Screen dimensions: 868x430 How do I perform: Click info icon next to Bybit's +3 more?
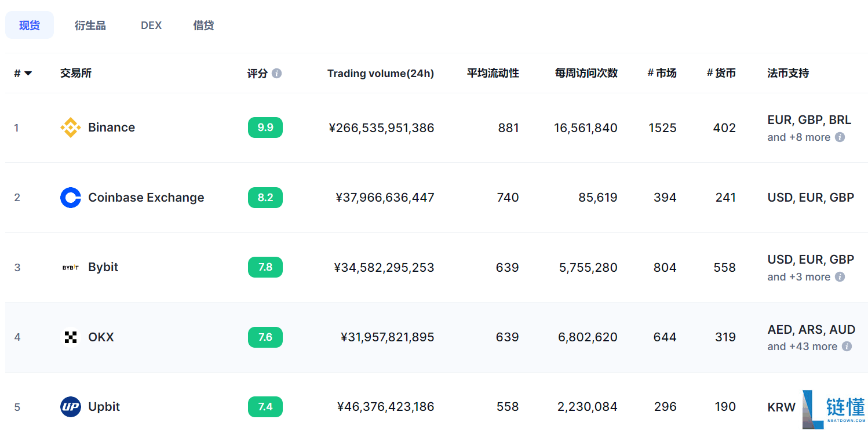(840, 277)
